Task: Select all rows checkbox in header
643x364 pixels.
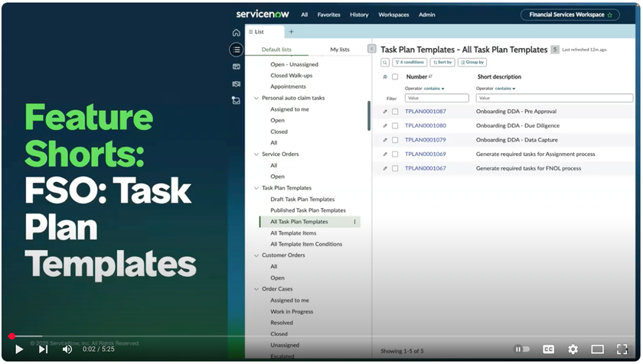Action: (395, 76)
